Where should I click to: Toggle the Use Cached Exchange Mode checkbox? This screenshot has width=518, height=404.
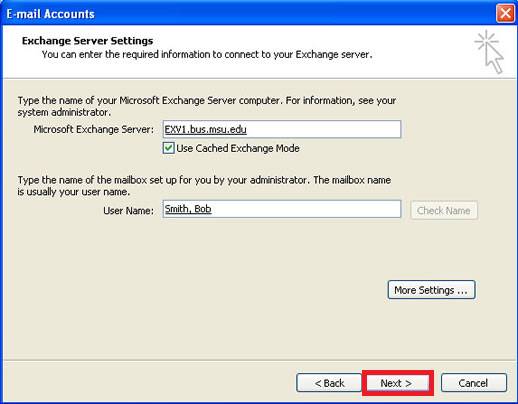click(169, 148)
